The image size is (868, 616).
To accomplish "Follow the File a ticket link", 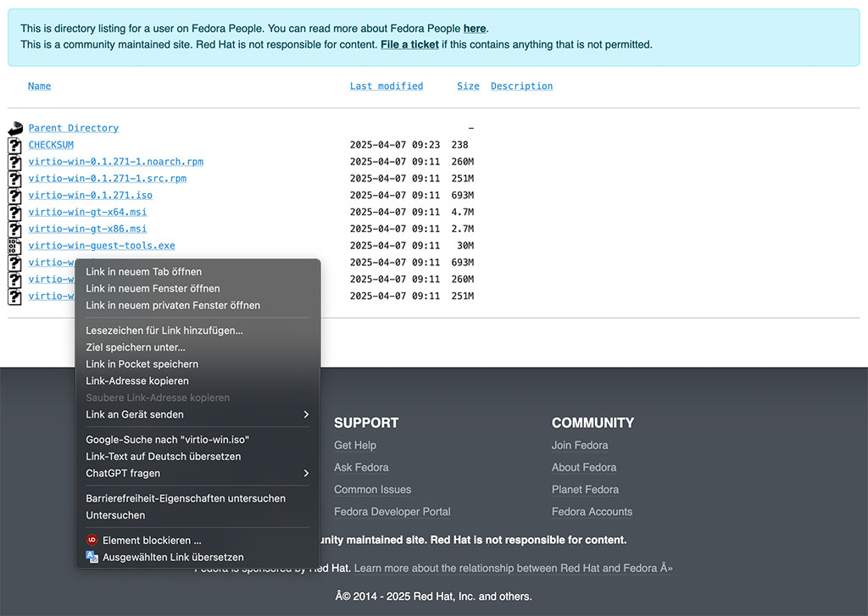I will (x=409, y=44).
